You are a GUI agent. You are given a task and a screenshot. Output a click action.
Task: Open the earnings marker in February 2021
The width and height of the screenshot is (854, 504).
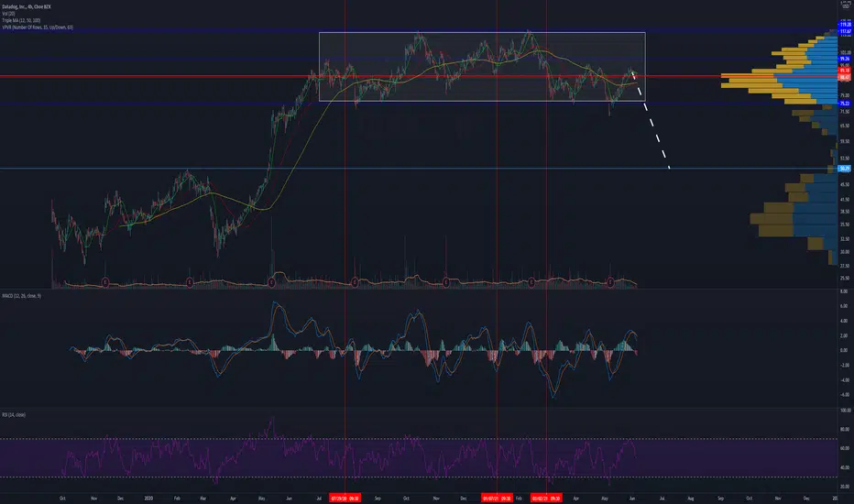(x=531, y=282)
